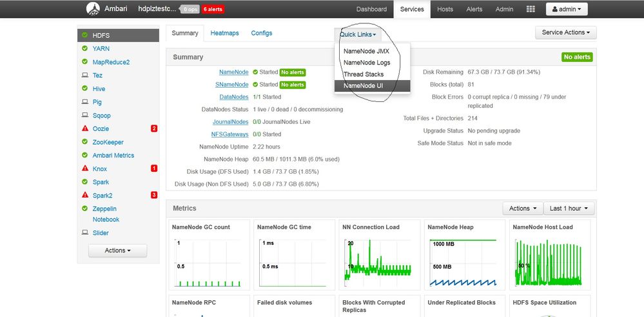The height and width of the screenshot is (317, 644).
Task: Select Zeppelin Notebook service in sidebar
Action: (x=106, y=214)
